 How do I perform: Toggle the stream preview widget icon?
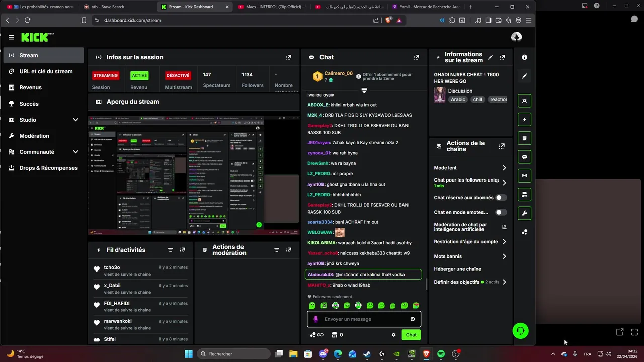pyautogui.click(x=525, y=101)
